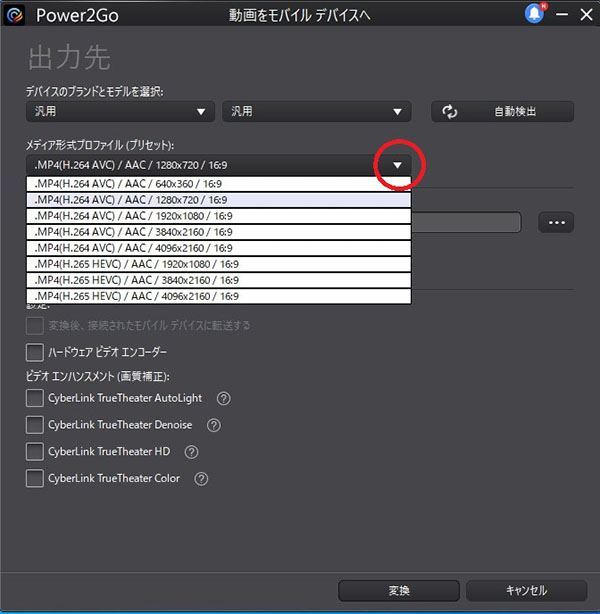Select H.264 AVC 1920x1080 profile
This screenshot has width=600, height=614.
(x=219, y=216)
